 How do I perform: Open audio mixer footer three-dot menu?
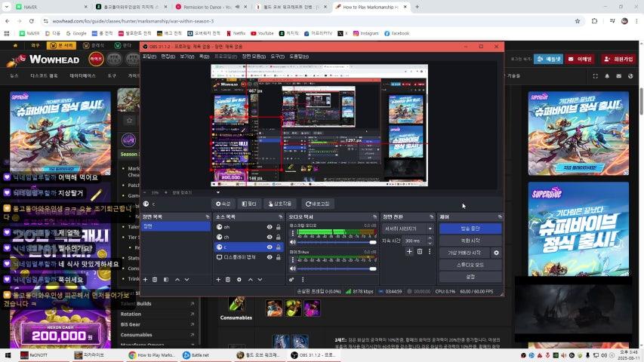point(303,280)
